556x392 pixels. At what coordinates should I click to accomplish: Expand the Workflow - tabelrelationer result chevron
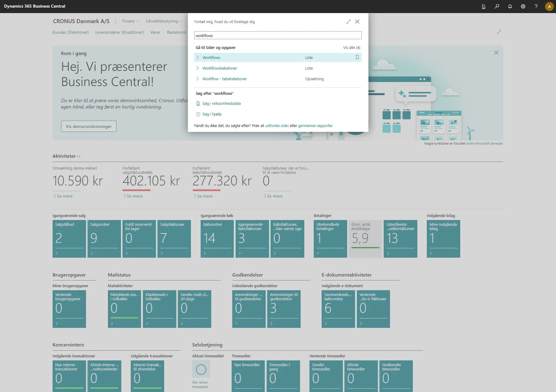point(198,79)
